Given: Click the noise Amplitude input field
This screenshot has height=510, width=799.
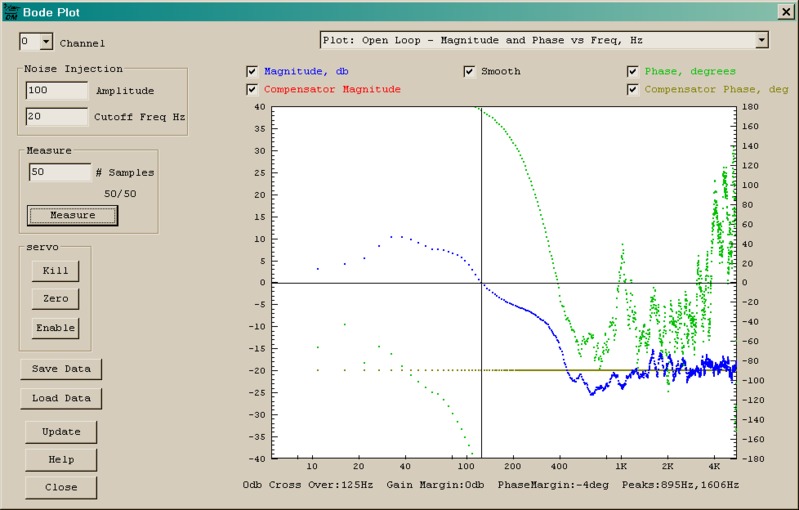Looking at the screenshot, I should [58, 90].
